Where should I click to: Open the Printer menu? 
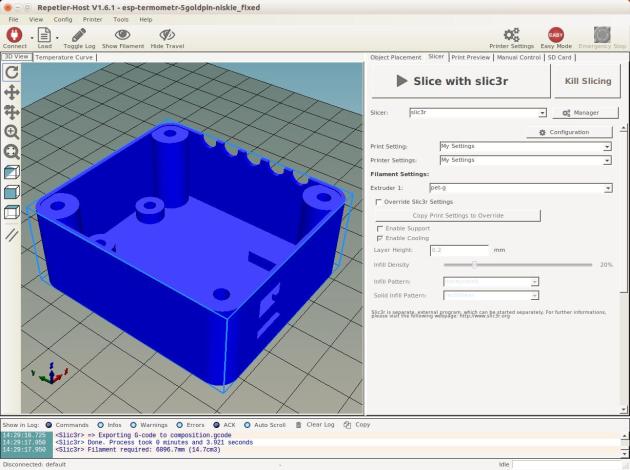(92, 19)
